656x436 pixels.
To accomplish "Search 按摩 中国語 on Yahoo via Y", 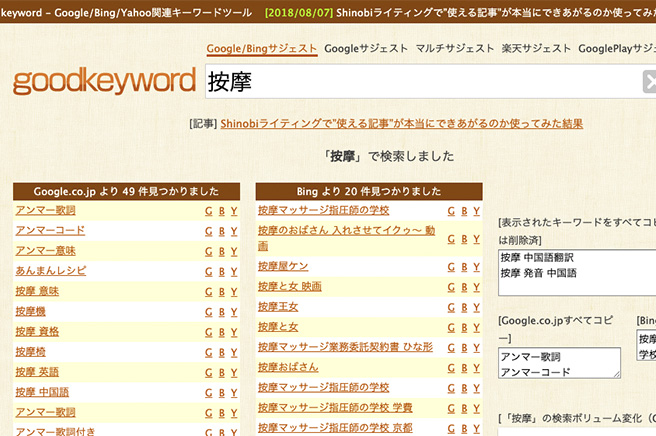I will point(234,392).
